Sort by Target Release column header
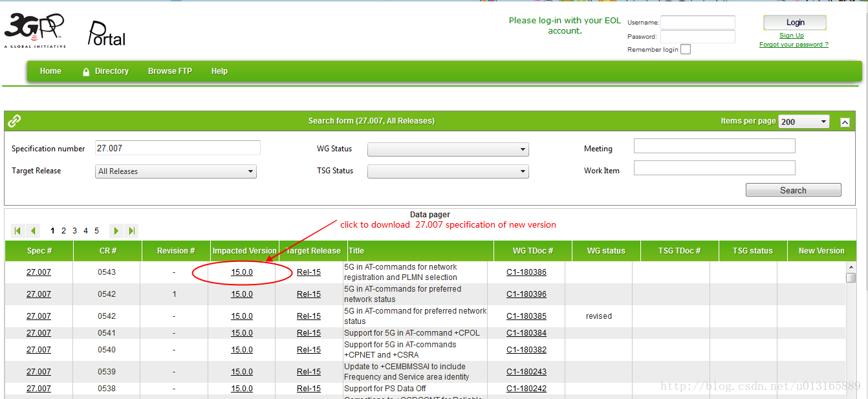The height and width of the screenshot is (399, 868). (x=313, y=251)
